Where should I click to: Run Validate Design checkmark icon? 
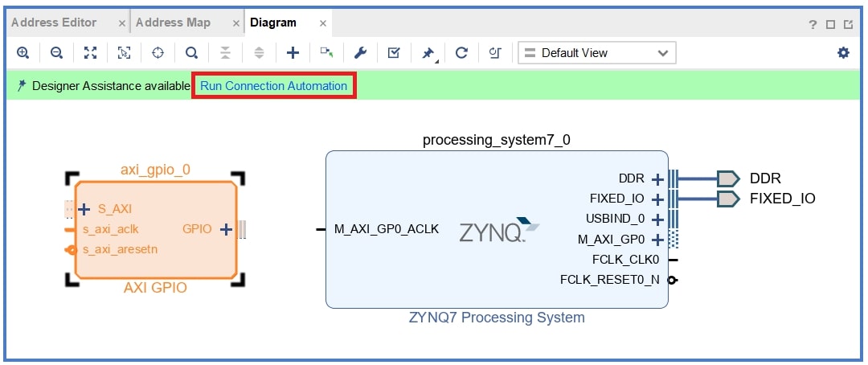(394, 52)
